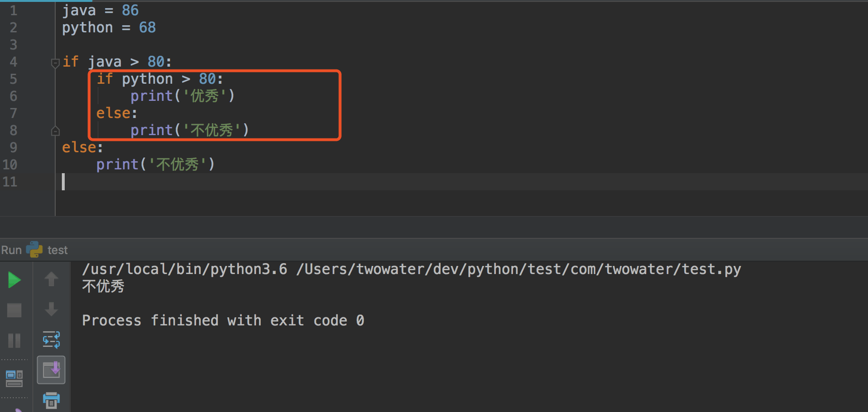
Task: Collapse the 'if java > 80' block
Action: (x=55, y=62)
